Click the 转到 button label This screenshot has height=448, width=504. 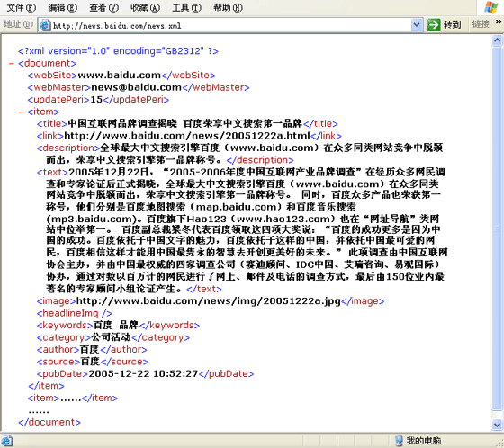click(452, 25)
